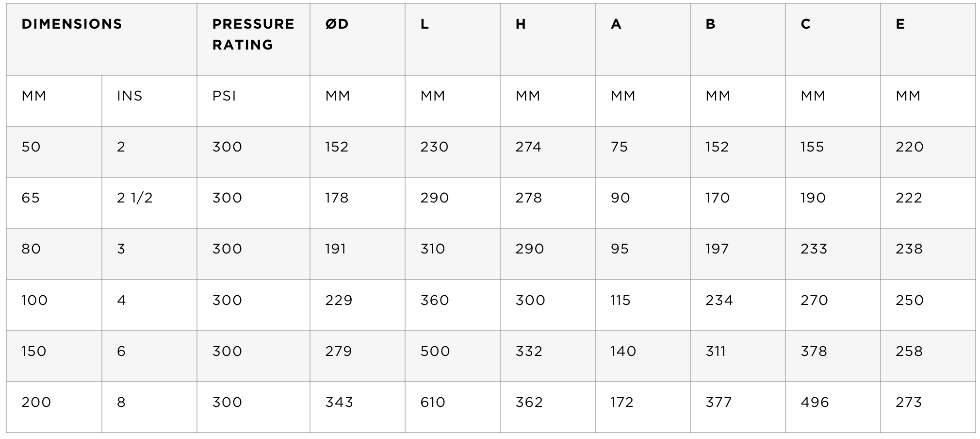Select the 200 mm size cell
This screenshot has width=980, height=439.
tap(54, 407)
